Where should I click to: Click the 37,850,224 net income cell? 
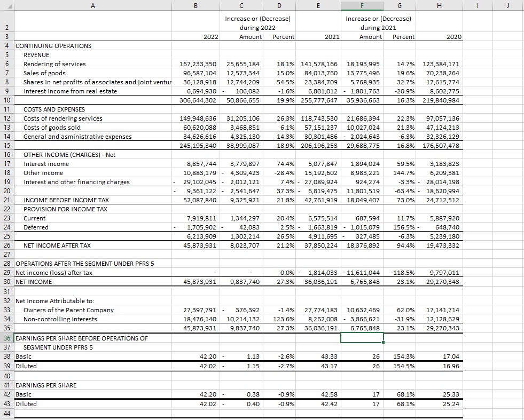point(318,245)
